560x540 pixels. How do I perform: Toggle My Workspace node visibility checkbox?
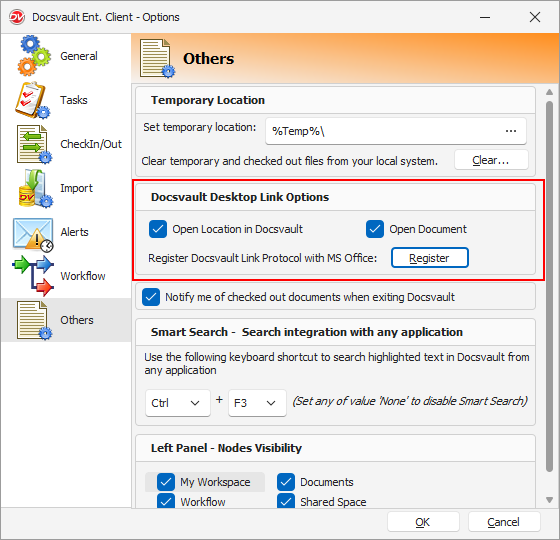click(166, 482)
